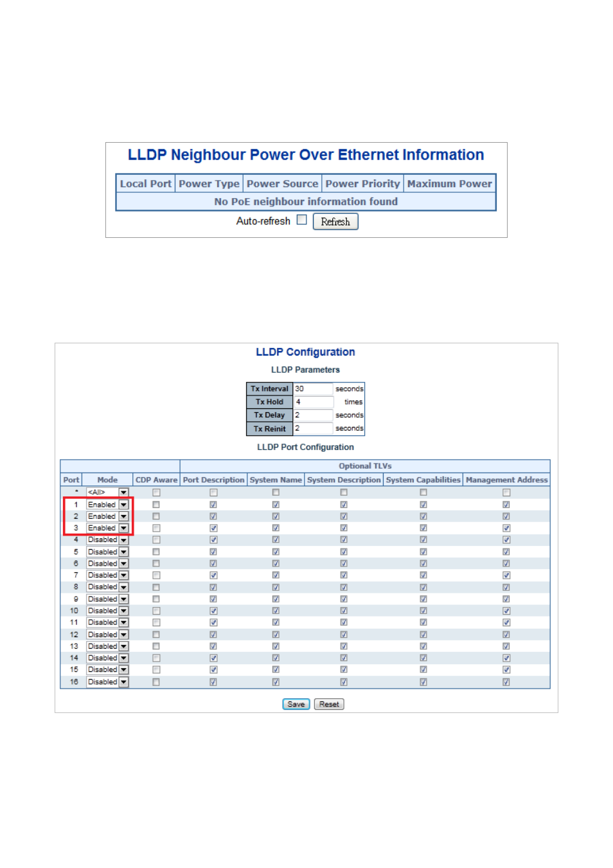The height and width of the screenshot is (868, 613).
Task: Change port 4 Mode dropdown
Action: pyautogui.click(x=107, y=540)
